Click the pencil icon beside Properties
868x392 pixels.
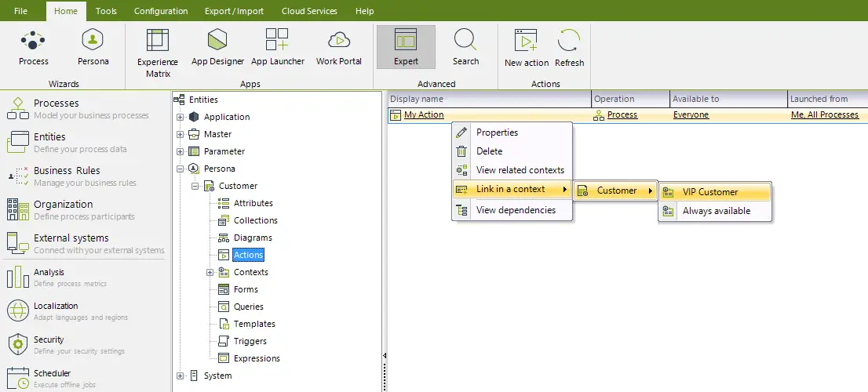(x=461, y=132)
